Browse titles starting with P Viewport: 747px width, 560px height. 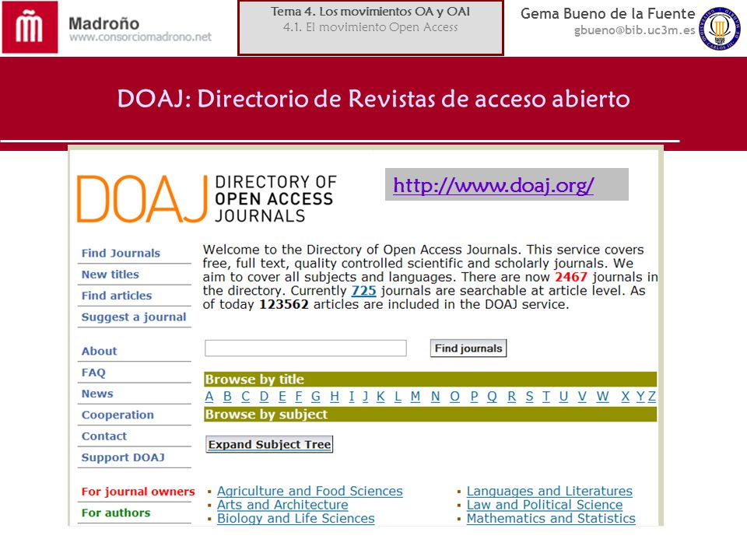[x=474, y=397]
